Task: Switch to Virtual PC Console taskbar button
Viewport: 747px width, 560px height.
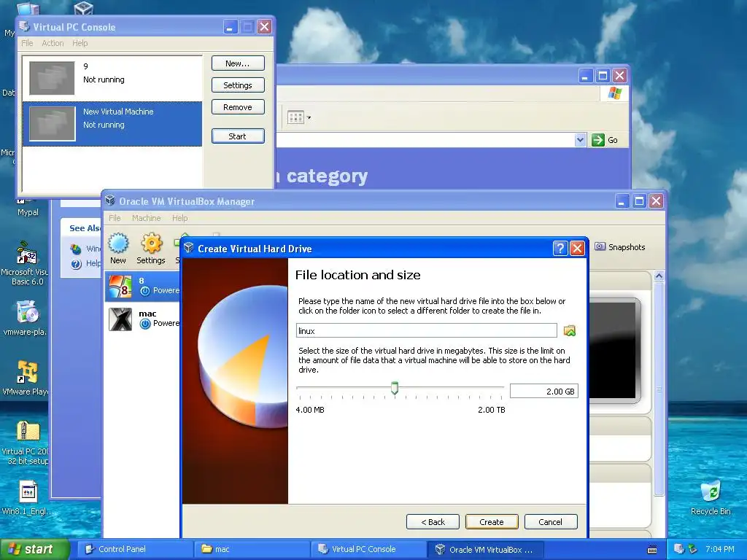Action: 368,549
